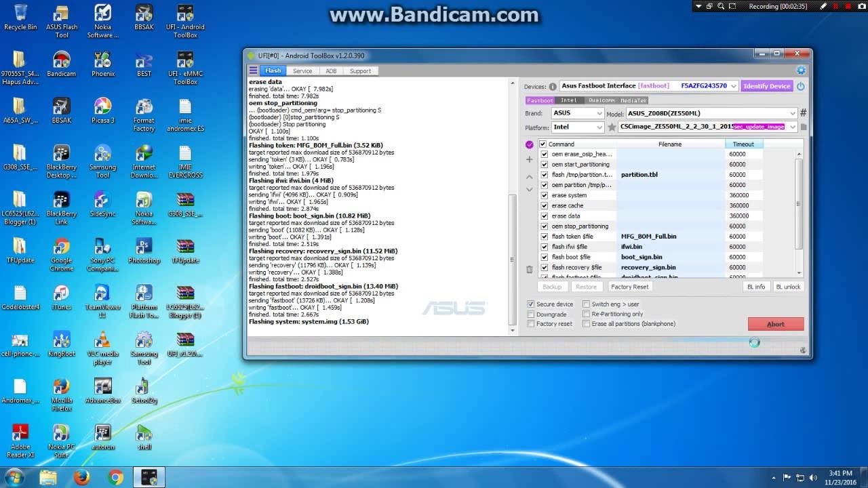Click the hash icon next to Model
868x488 pixels.
(803, 113)
